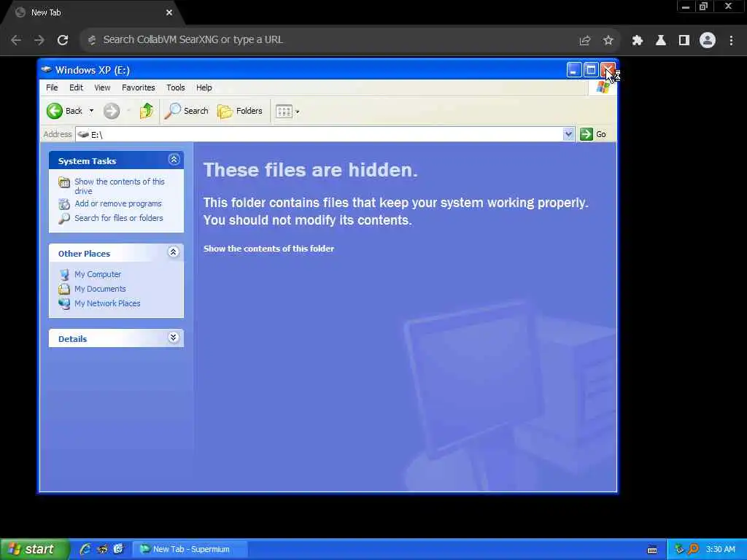747x560 pixels.
Task: Go up one folder level
Action: tap(146, 111)
